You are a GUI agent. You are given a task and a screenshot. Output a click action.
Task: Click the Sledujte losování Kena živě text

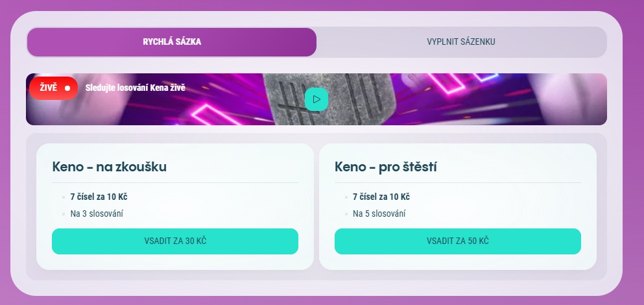pos(135,88)
